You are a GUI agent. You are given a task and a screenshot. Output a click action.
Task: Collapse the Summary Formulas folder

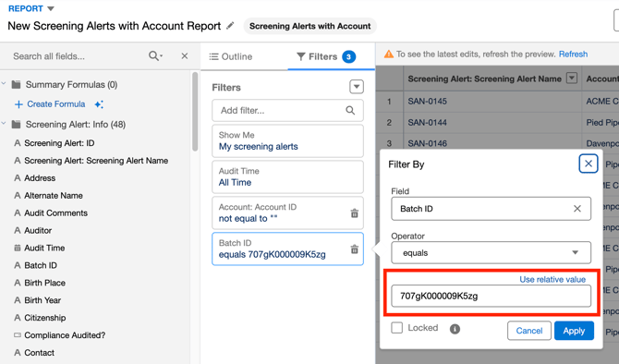tap(4, 84)
